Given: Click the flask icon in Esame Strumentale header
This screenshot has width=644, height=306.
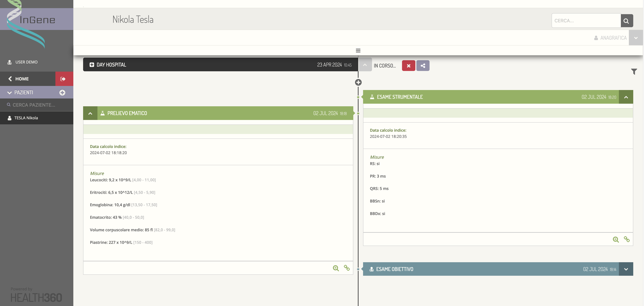Looking at the screenshot, I should [372, 97].
